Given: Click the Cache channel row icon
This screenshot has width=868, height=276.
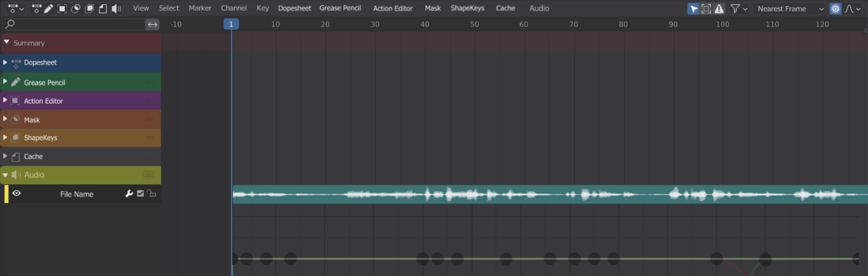Looking at the screenshot, I should coord(16,156).
